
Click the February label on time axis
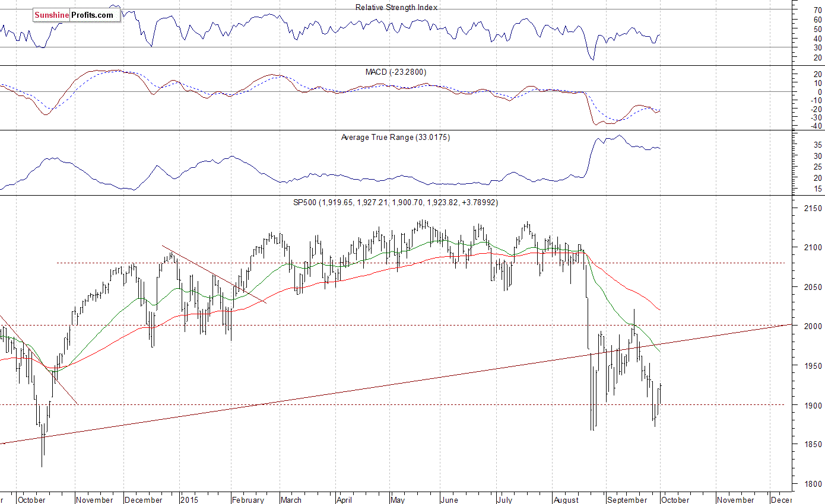point(248,500)
